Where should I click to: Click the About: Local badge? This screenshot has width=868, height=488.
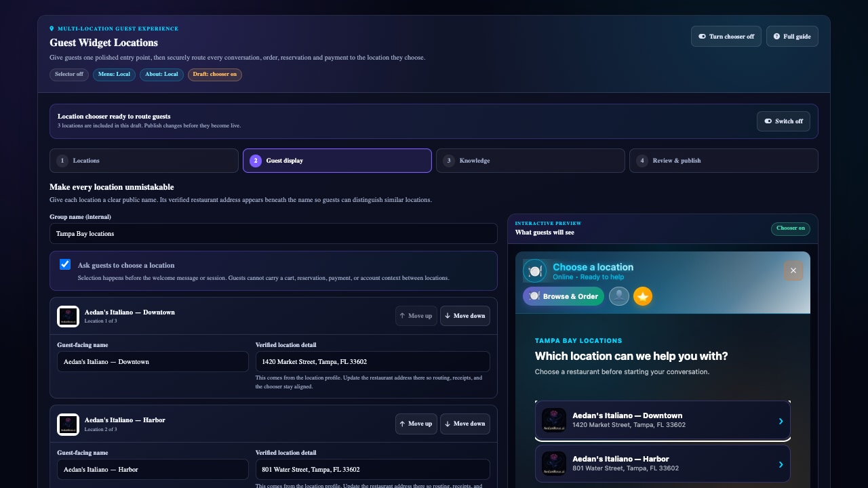[161, 75]
